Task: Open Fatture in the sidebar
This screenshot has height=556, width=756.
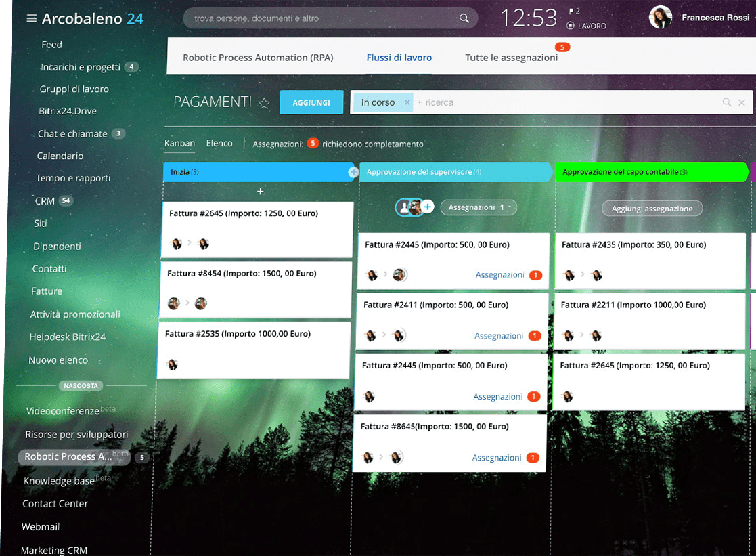Action: pyautogui.click(x=47, y=291)
